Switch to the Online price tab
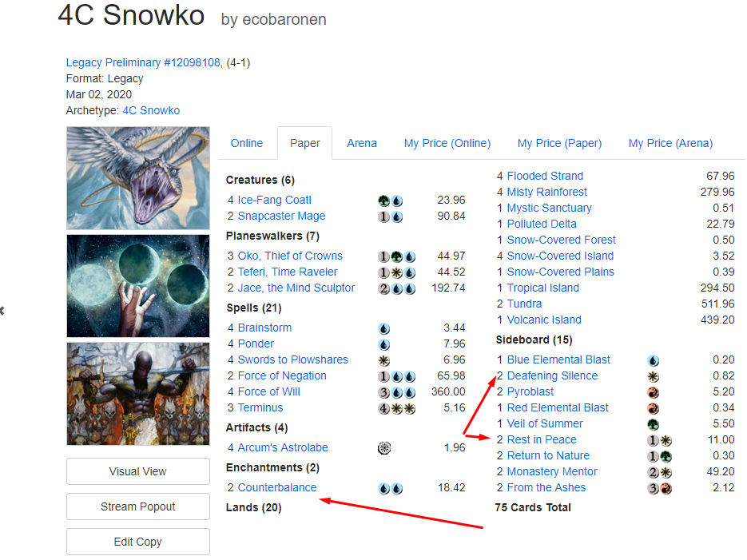This screenshot has width=747, height=560. [x=247, y=143]
